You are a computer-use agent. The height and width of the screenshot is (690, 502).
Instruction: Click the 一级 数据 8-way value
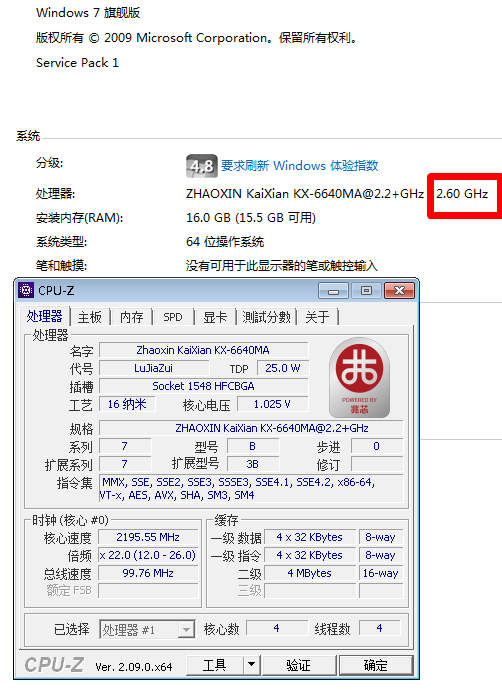click(x=381, y=537)
